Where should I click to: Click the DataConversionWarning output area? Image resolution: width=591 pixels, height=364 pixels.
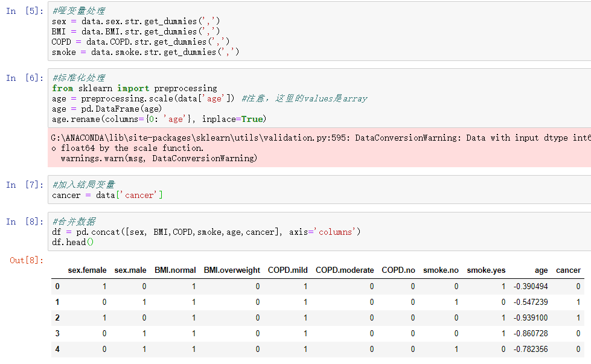[x=320, y=148]
